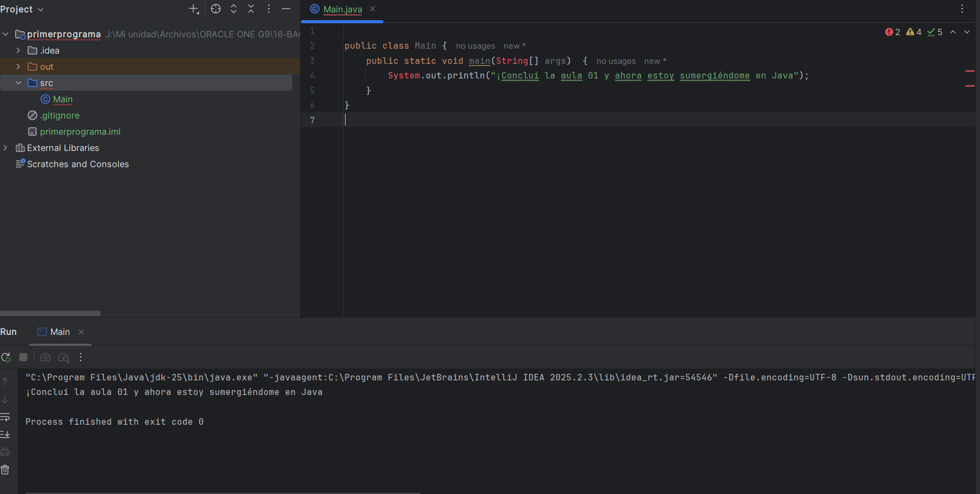Select the Main tab in Run panel
The height and width of the screenshot is (494, 980).
(x=59, y=332)
